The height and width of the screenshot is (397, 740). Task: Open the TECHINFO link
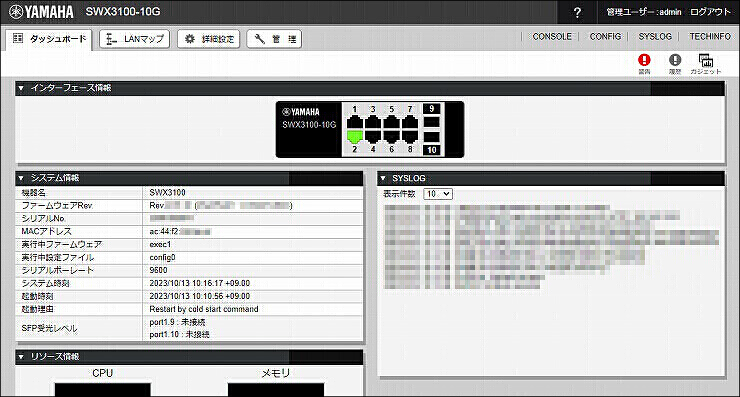tap(710, 36)
